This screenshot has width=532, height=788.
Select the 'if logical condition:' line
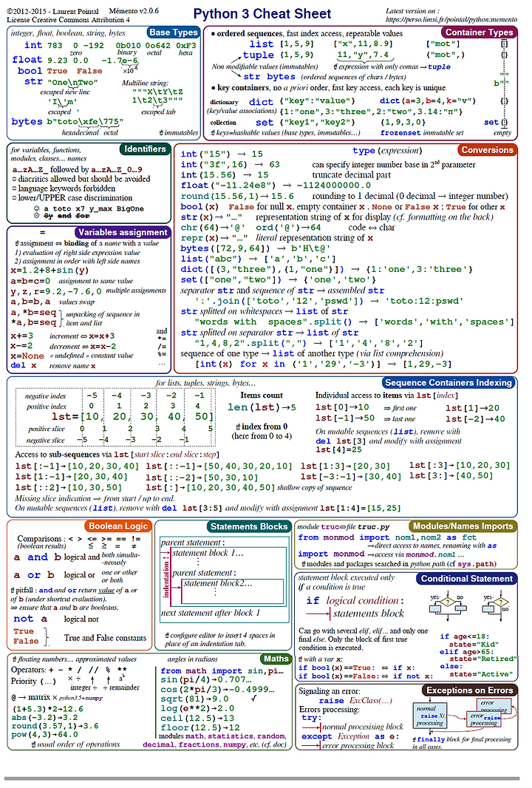[355, 600]
